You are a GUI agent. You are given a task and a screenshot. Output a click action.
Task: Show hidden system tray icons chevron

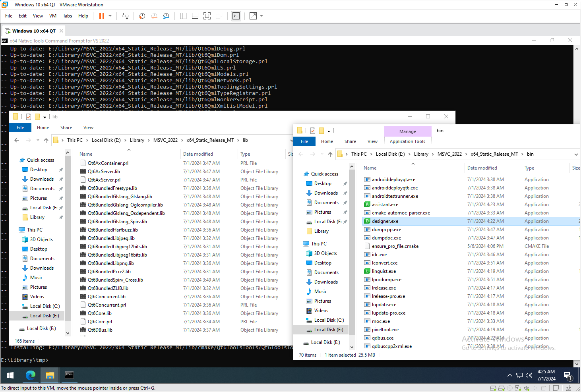509,375
